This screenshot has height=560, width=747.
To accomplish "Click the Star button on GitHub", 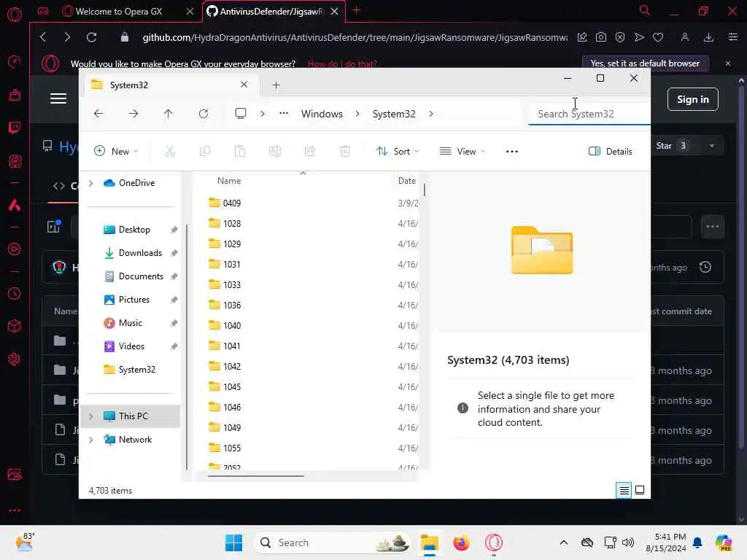I will [x=671, y=146].
